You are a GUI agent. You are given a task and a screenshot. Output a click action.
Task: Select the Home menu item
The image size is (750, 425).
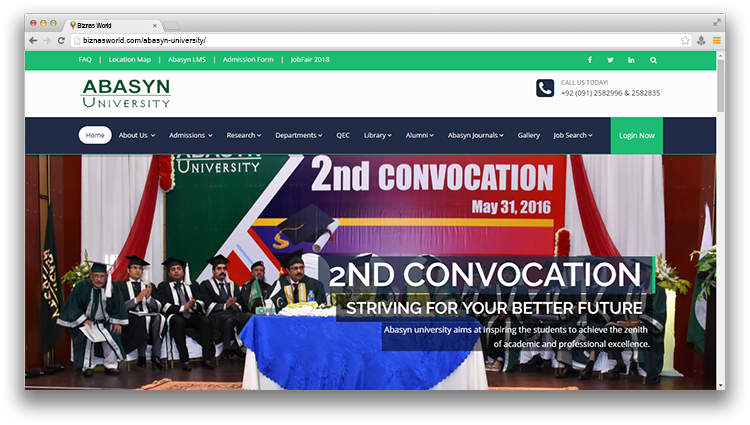[x=95, y=135]
